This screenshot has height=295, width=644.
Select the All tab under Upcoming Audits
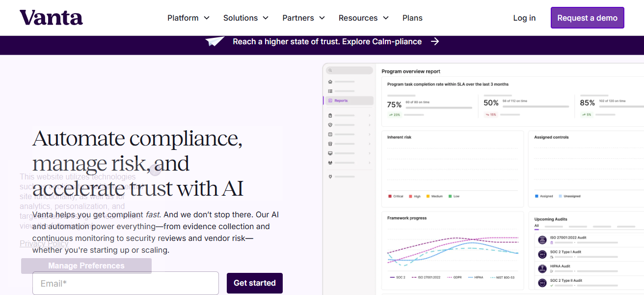click(537, 226)
